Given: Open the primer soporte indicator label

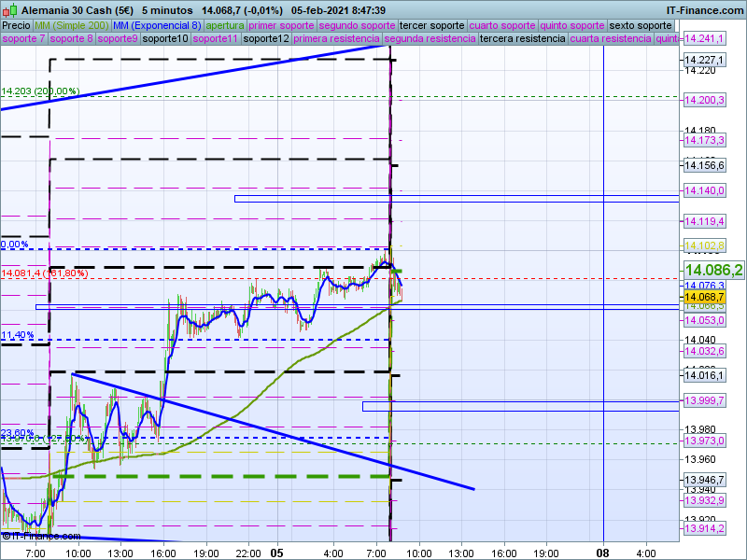Looking at the screenshot, I should tap(282, 25).
